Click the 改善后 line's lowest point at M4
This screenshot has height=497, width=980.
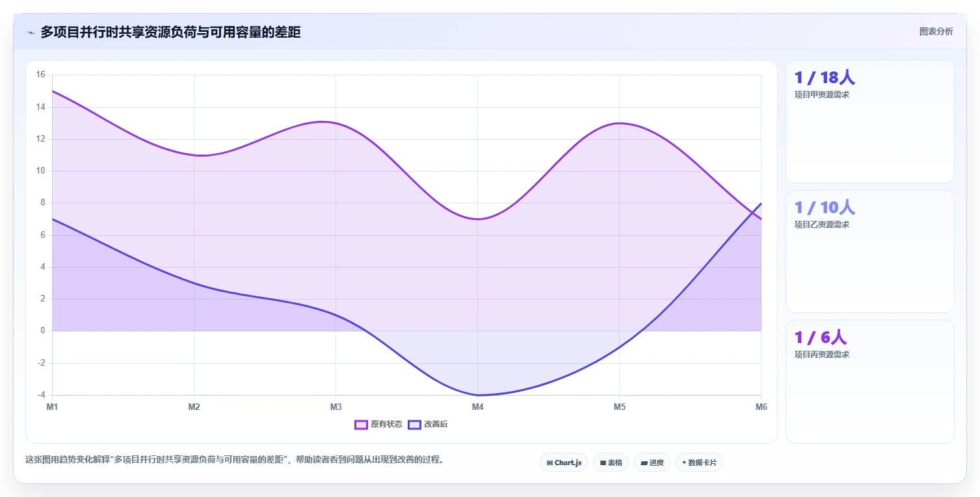(477, 395)
